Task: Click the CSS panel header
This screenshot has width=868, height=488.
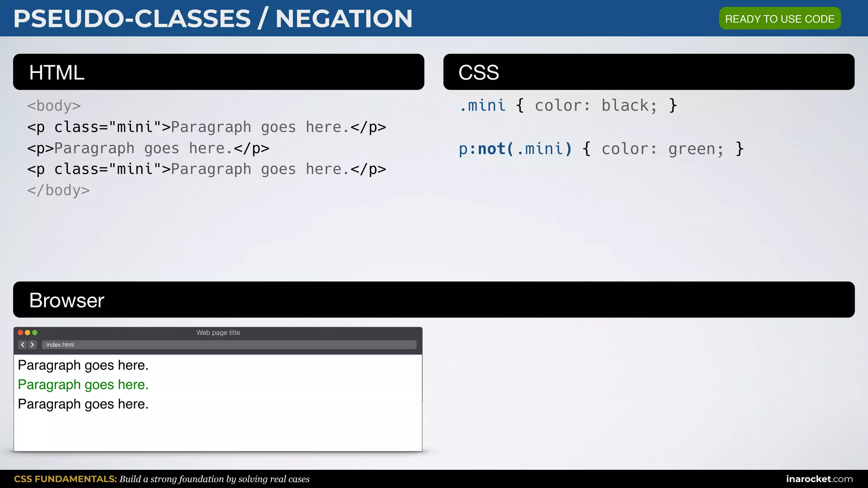Action: pos(648,72)
